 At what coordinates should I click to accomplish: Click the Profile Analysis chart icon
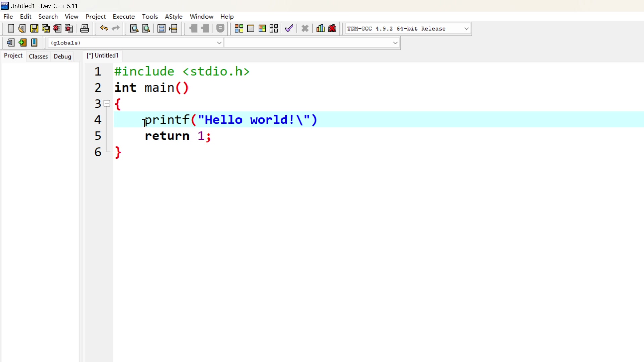pos(320,28)
